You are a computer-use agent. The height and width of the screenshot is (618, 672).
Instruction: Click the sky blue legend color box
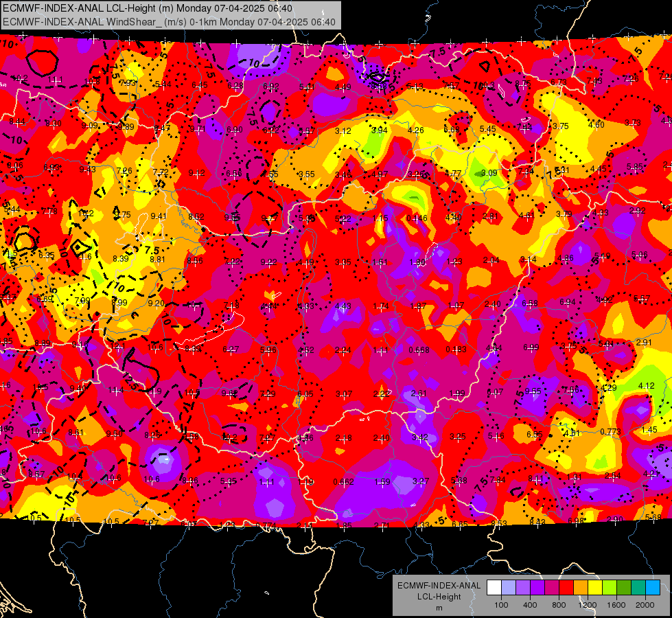click(653, 588)
